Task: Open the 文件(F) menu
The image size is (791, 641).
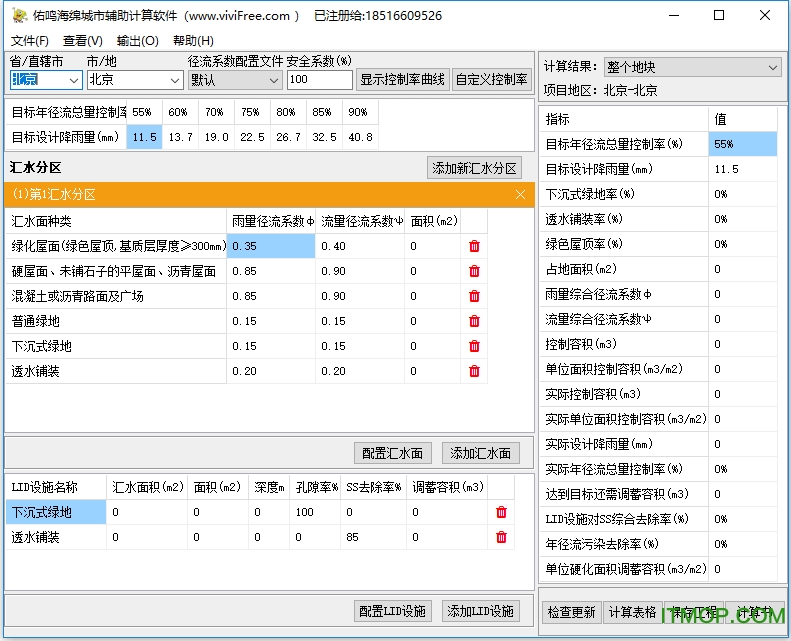Action: tap(30, 41)
